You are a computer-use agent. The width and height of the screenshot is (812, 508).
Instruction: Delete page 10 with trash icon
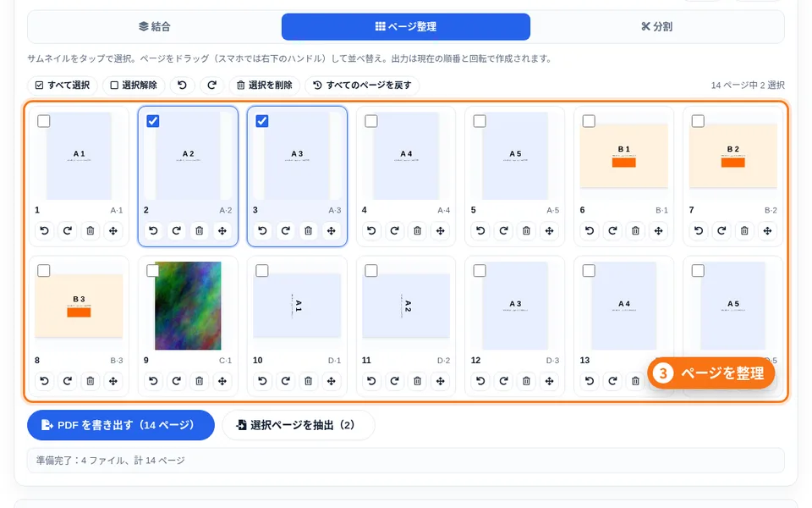click(308, 381)
